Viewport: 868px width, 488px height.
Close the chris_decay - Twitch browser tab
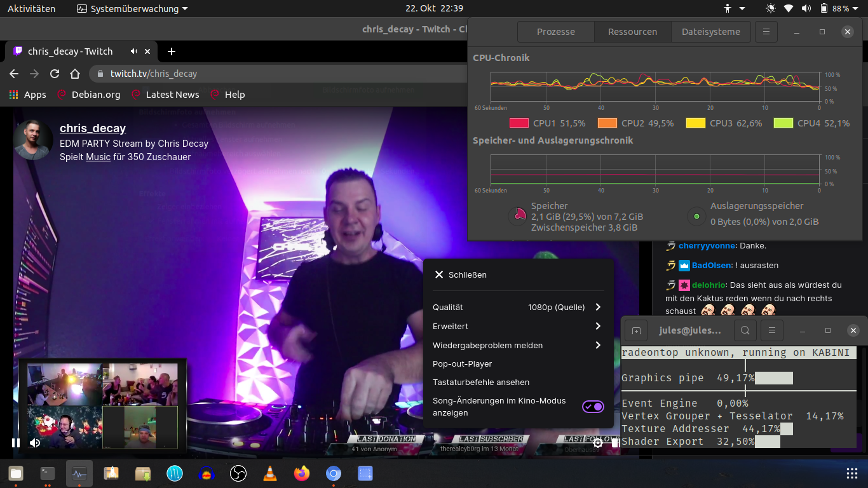coord(148,51)
